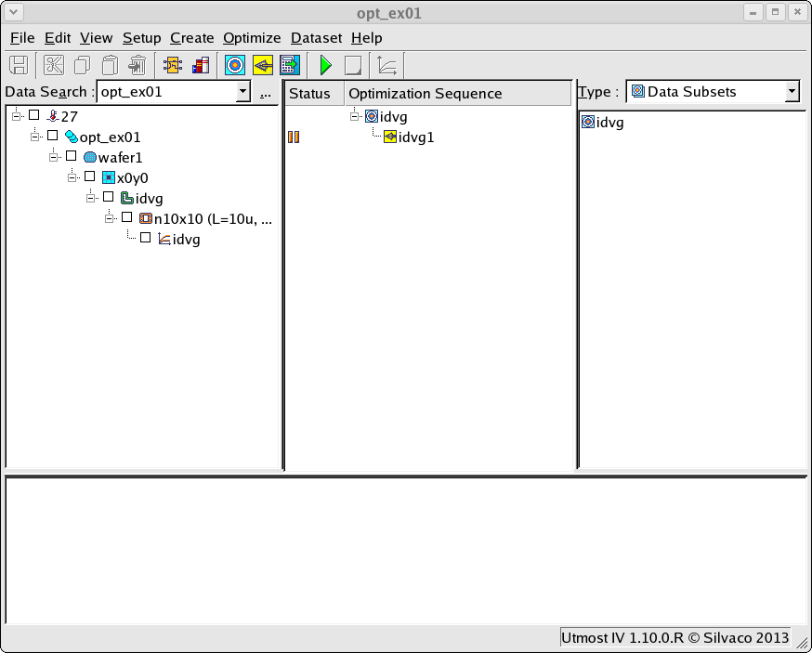
Task: Open the Optimize menu
Action: coord(252,38)
